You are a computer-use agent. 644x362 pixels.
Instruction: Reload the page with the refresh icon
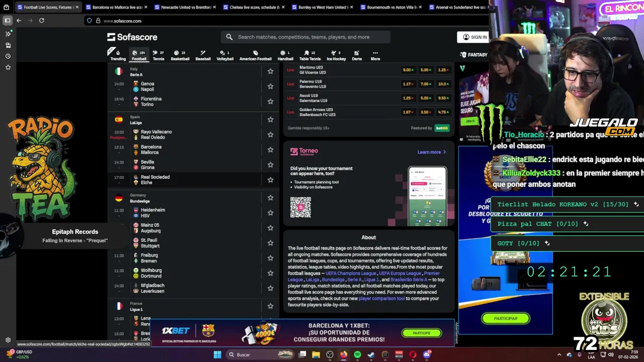pyautogui.click(x=42, y=21)
